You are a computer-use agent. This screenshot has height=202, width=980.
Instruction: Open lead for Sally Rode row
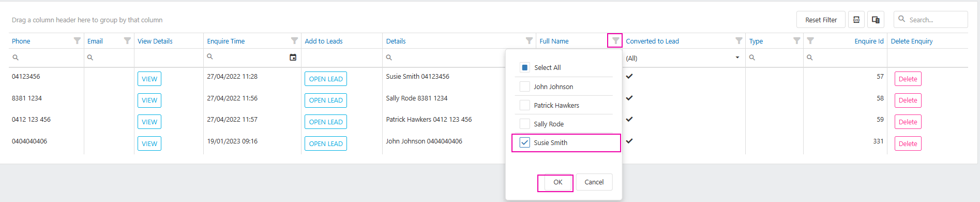pos(326,100)
